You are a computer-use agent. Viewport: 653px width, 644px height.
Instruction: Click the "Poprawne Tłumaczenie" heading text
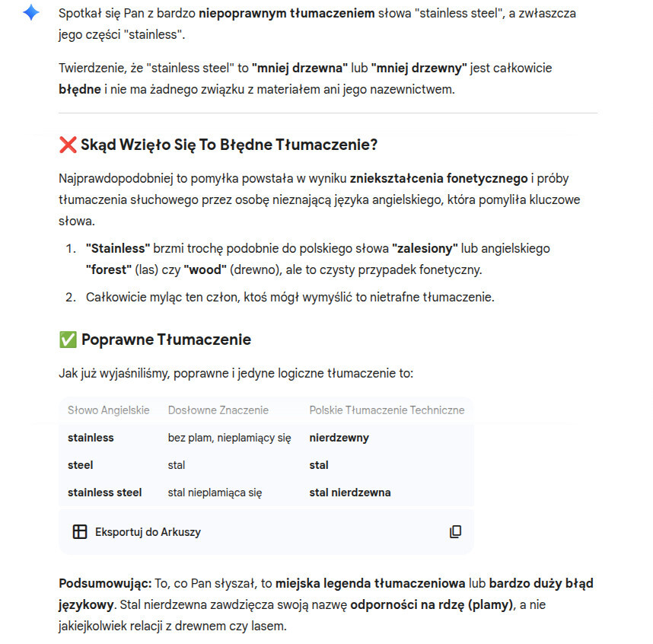point(166,340)
